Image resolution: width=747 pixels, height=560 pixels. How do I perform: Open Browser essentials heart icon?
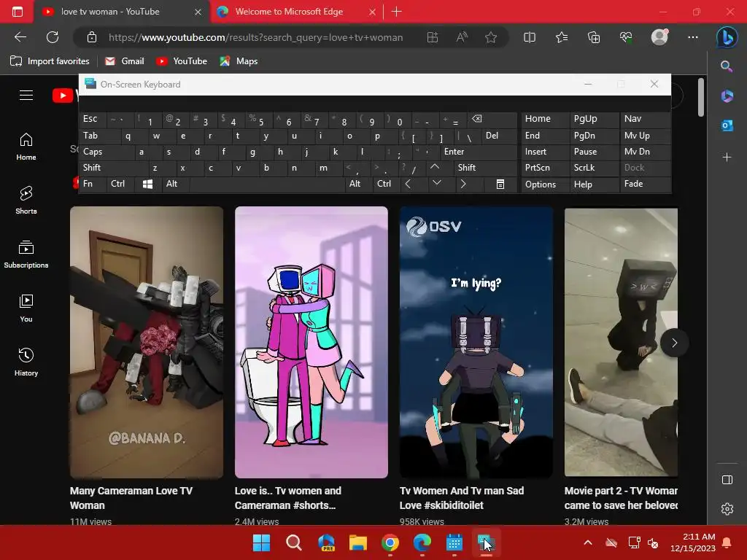(x=626, y=37)
